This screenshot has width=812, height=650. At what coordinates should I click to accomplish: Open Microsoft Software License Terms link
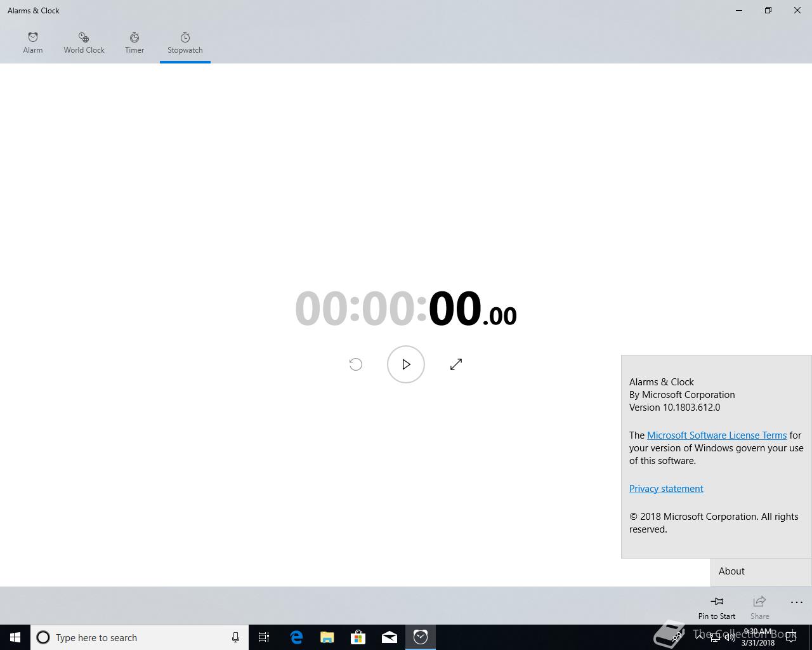pos(717,435)
